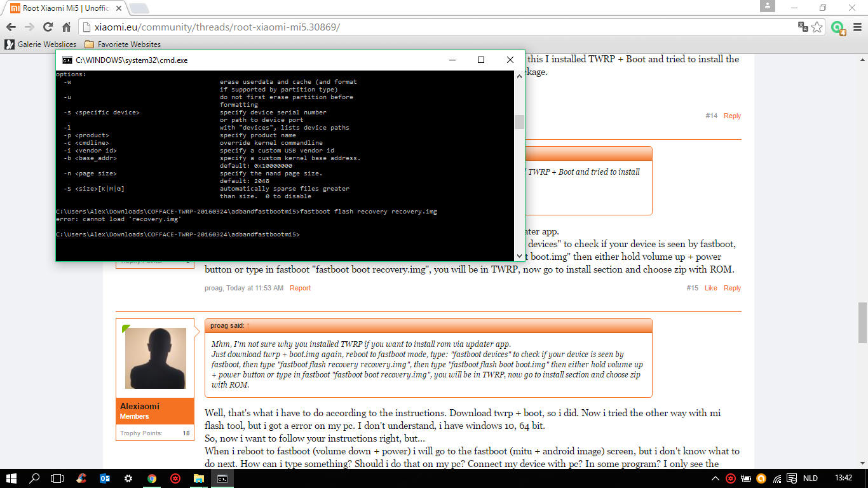This screenshot has width=868, height=488.
Task: Open the Wi-Fi network tray icon
Action: coord(776,478)
